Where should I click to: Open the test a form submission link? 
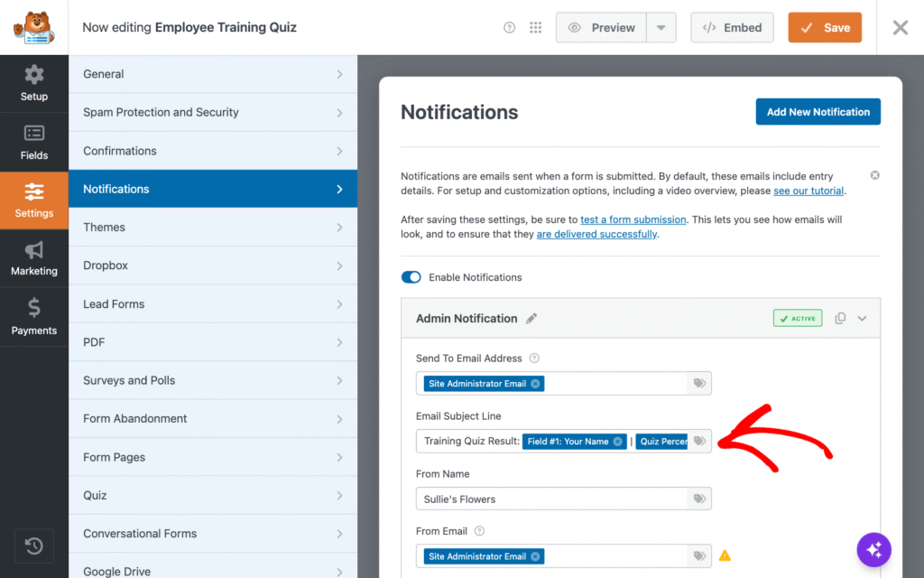click(633, 219)
